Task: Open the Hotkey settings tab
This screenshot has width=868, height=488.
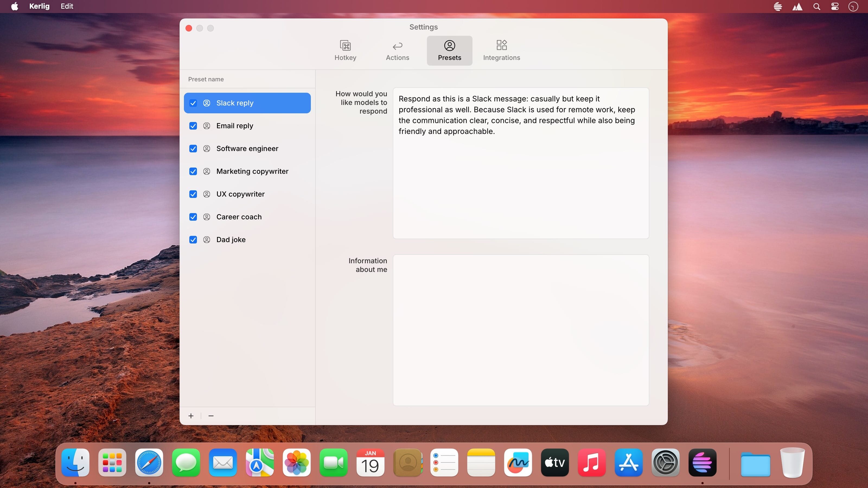Action: pyautogui.click(x=345, y=50)
